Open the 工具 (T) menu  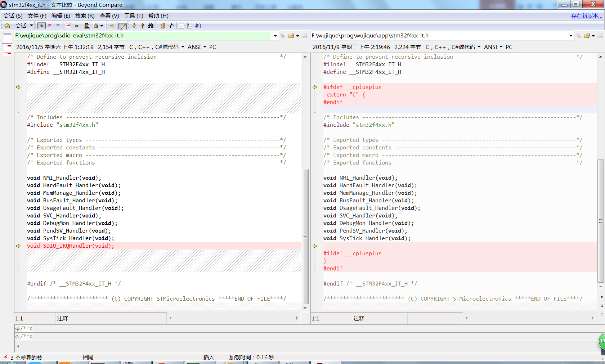click(134, 16)
